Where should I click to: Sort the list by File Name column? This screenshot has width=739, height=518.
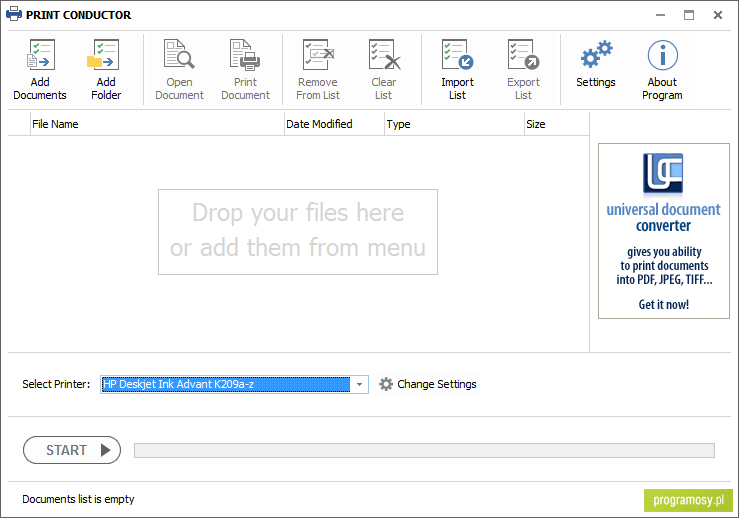(x=157, y=124)
